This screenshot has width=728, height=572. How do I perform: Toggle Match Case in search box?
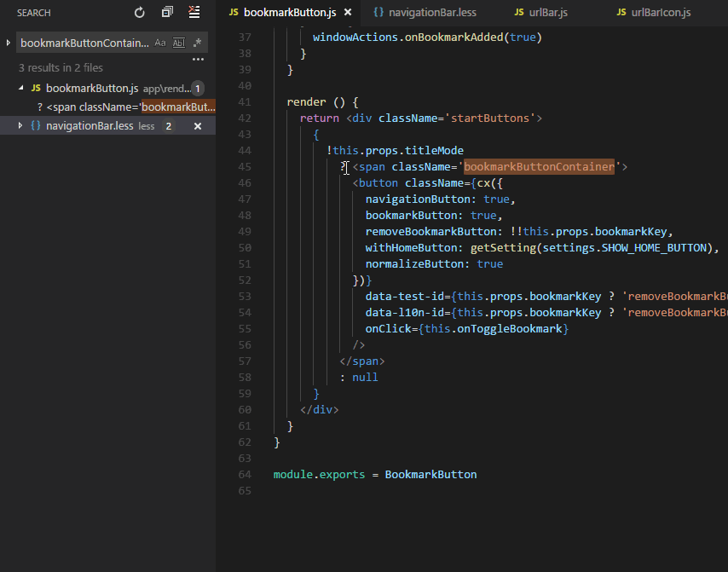coord(160,43)
